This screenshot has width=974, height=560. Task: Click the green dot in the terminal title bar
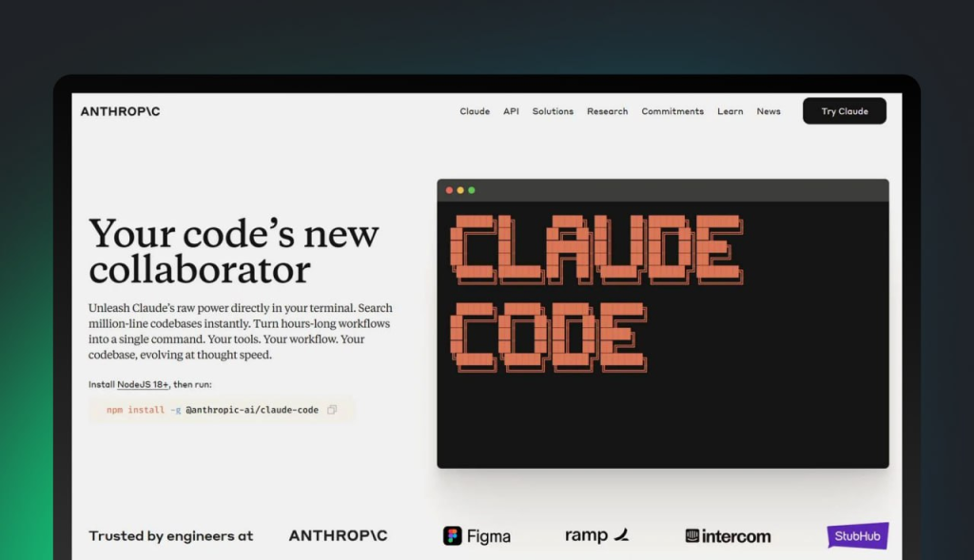tap(472, 190)
